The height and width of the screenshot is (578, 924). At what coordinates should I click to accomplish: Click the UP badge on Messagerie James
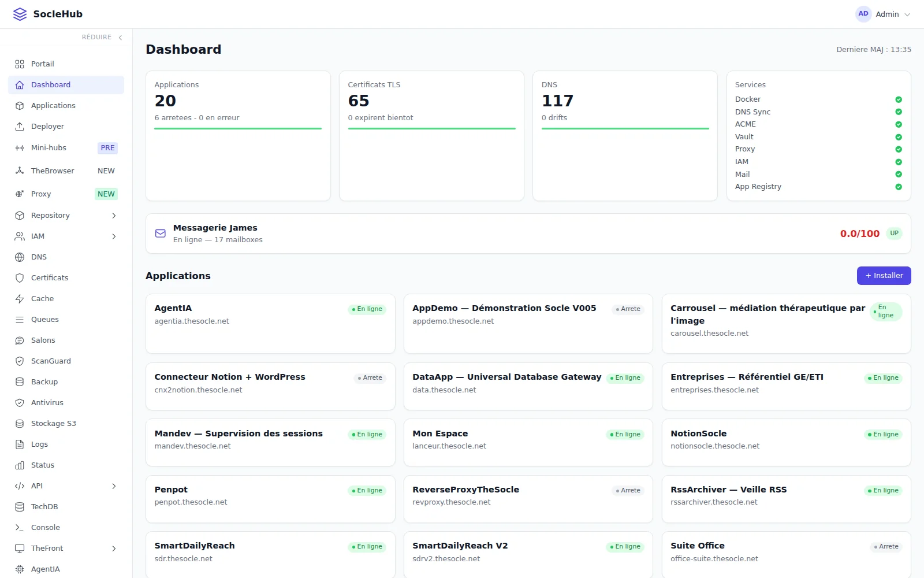pyautogui.click(x=894, y=234)
